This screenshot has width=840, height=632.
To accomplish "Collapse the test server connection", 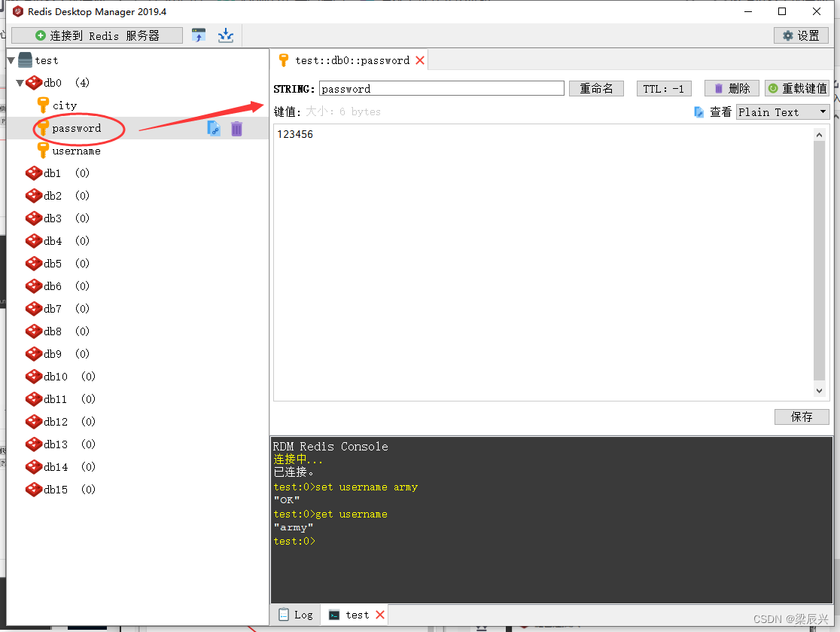I will (x=11, y=60).
